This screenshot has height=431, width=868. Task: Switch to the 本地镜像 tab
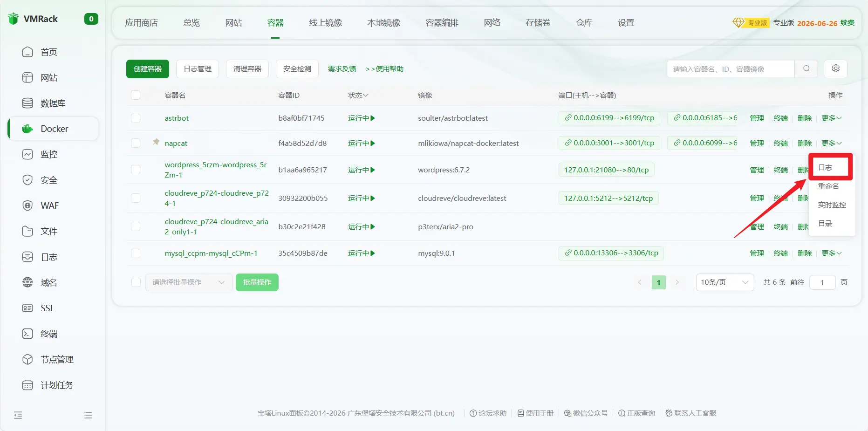383,23
